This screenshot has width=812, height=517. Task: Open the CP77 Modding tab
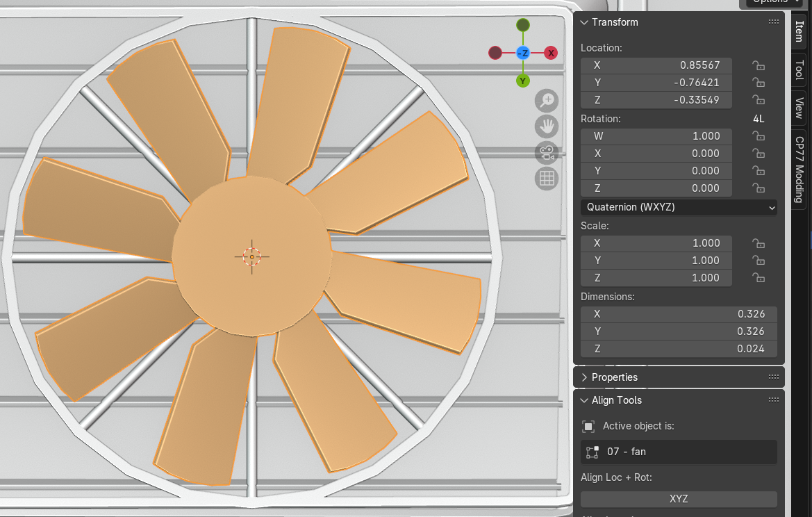pyautogui.click(x=799, y=169)
